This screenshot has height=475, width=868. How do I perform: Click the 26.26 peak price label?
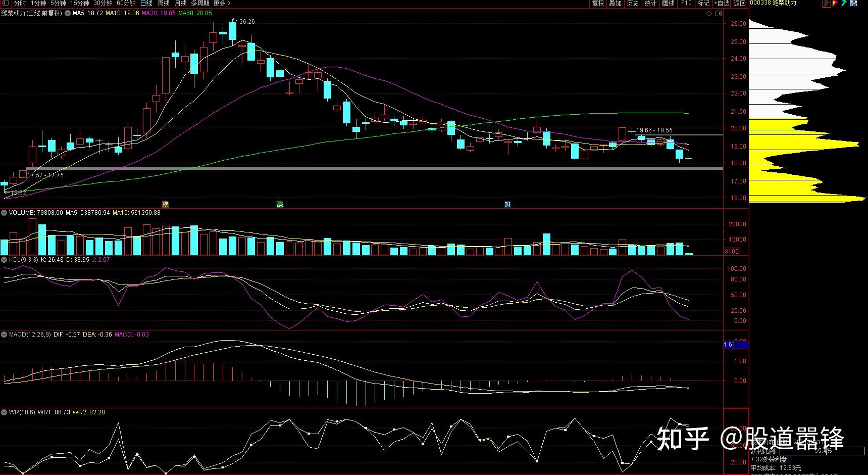[247, 22]
